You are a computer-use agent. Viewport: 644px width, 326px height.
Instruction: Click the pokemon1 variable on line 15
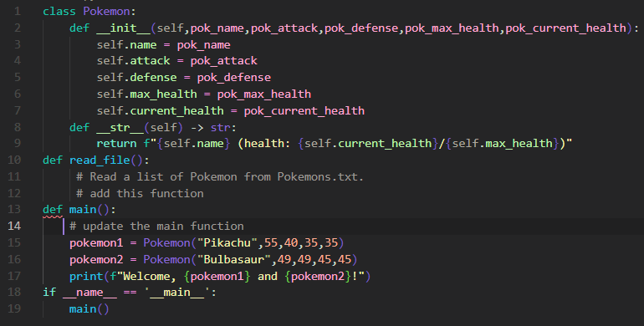pos(96,242)
